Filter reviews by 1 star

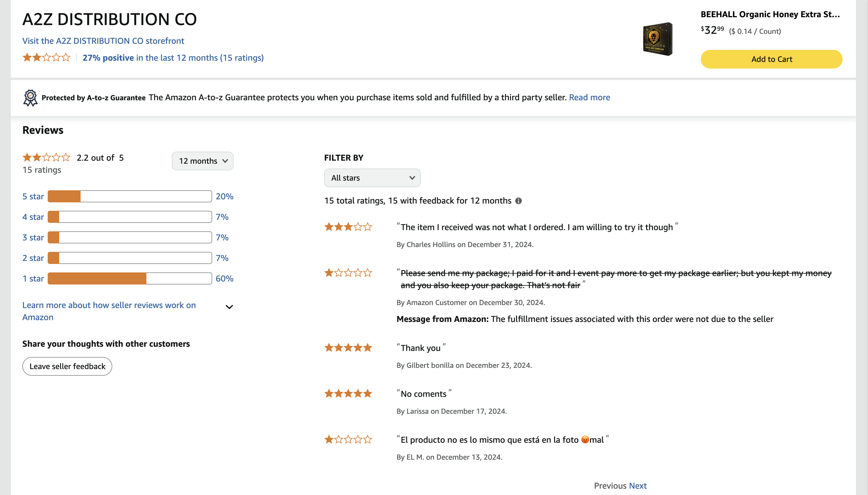pyautogui.click(x=33, y=278)
